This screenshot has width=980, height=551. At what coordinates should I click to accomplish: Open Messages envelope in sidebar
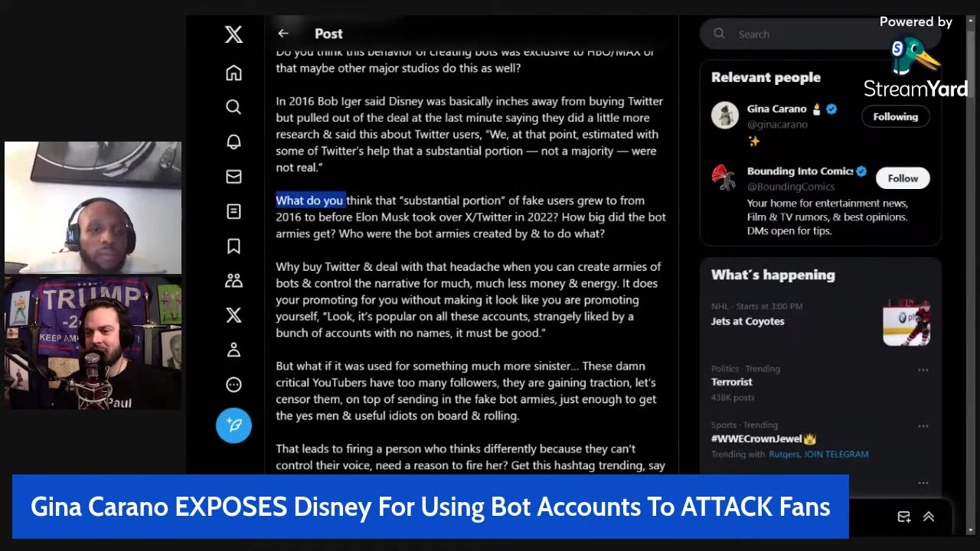coord(234,177)
